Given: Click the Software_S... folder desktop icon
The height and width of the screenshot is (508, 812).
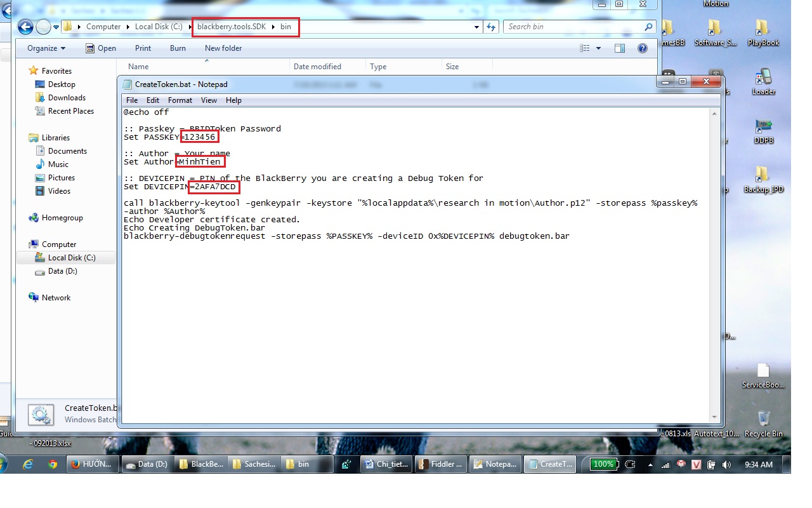Looking at the screenshot, I should (716, 32).
